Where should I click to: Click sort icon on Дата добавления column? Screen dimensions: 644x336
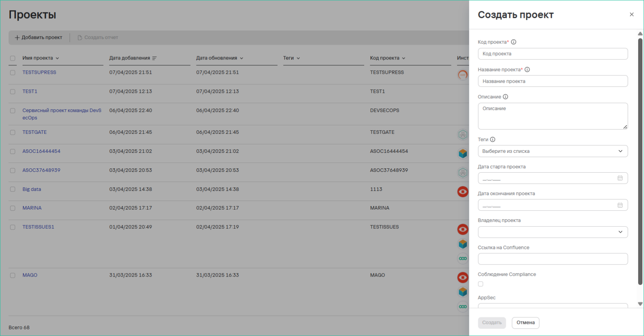click(x=154, y=58)
